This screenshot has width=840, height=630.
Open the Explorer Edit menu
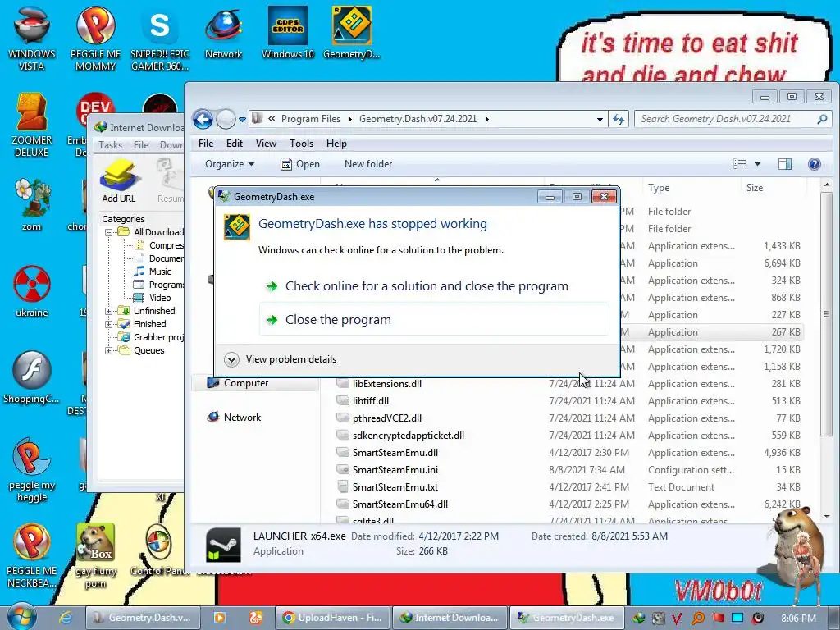(x=234, y=144)
